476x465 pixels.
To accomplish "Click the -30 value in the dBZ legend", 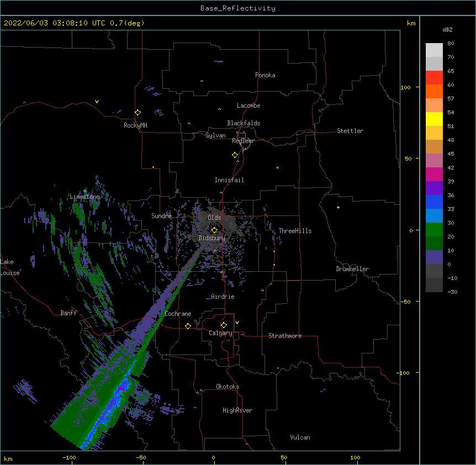I will point(452,292).
